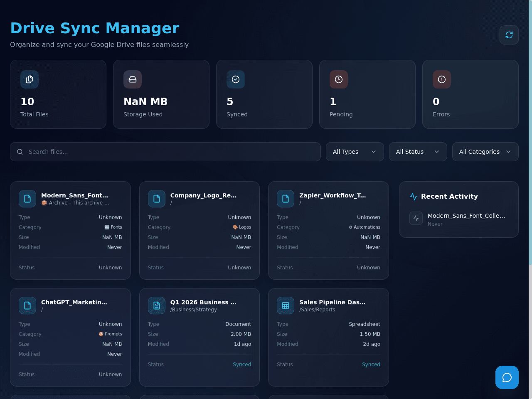Click the Logos category tag
This screenshot has height=399, width=532.
click(x=242, y=227)
